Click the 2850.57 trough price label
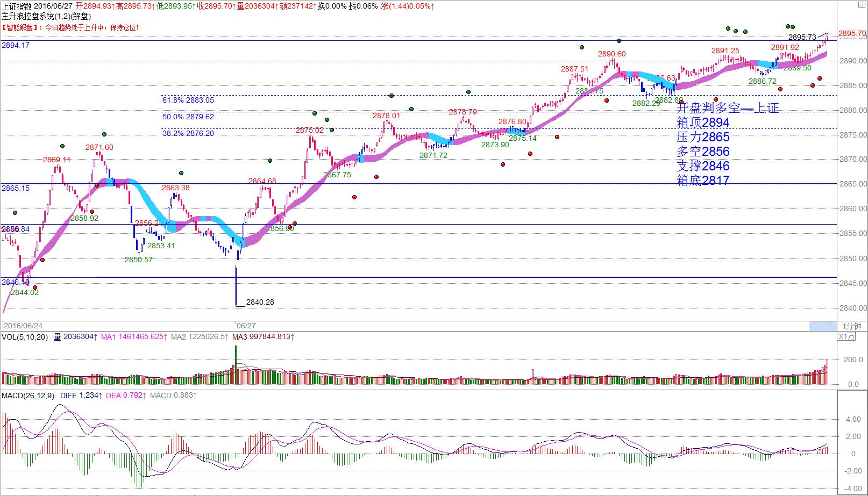The height and width of the screenshot is (496, 868). click(139, 260)
